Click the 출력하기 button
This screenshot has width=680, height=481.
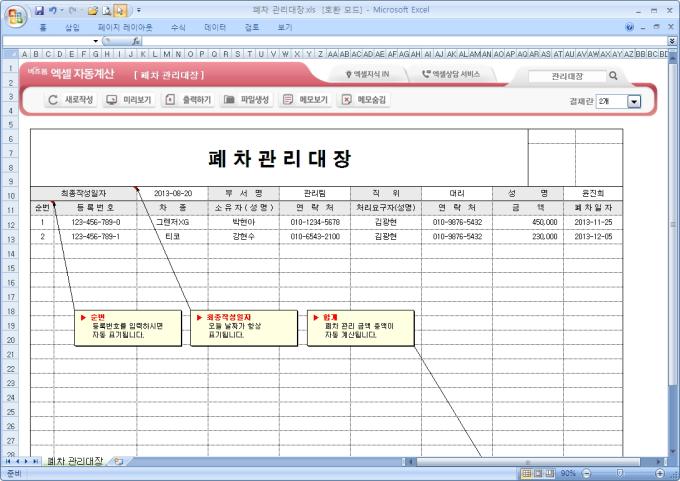click(x=188, y=100)
